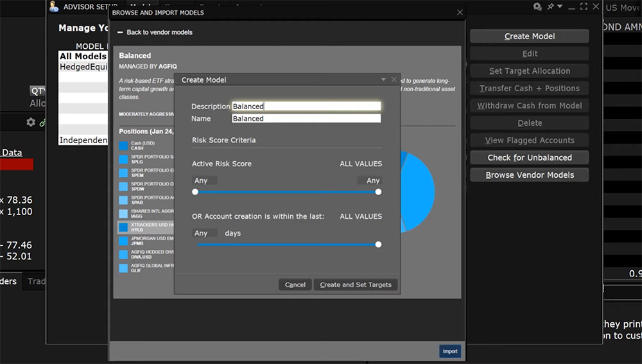Click the Active Risk Score right slider handle
This screenshot has width=642, height=364.
point(378,191)
